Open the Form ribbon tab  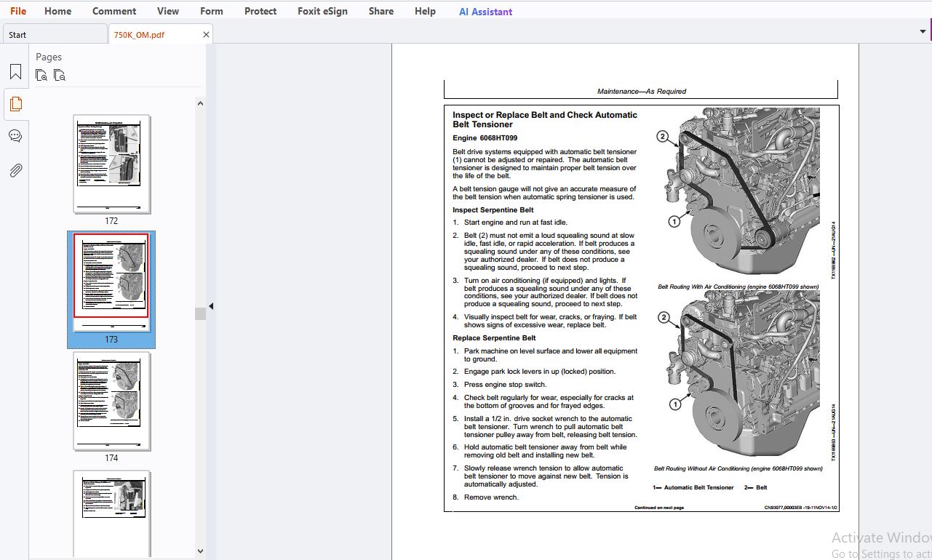[212, 11]
